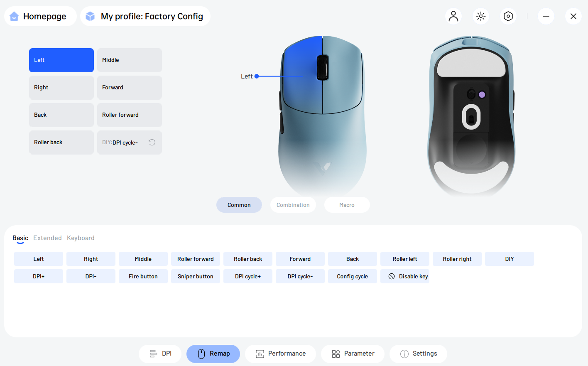Screen dimensions: 588x366
Task: Assign Roller forward from the function list
Action: point(196,259)
